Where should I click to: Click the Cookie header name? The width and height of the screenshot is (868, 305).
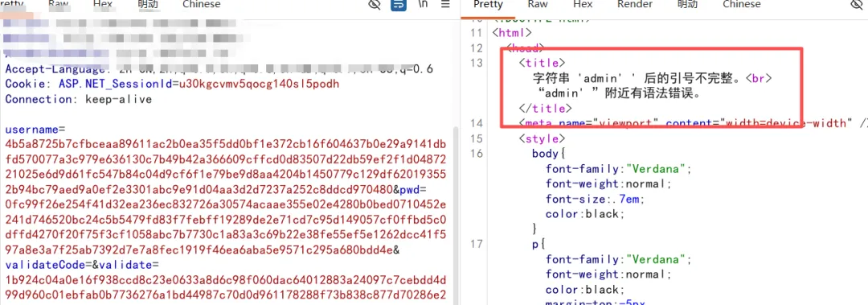(x=29, y=84)
